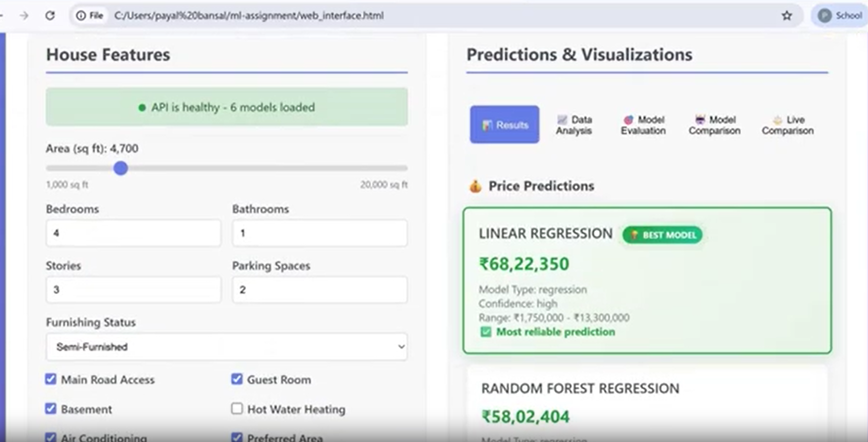Viewport: 868px width, 442px height.
Task: Uncheck the Main Road Access checkbox
Action: pos(51,379)
